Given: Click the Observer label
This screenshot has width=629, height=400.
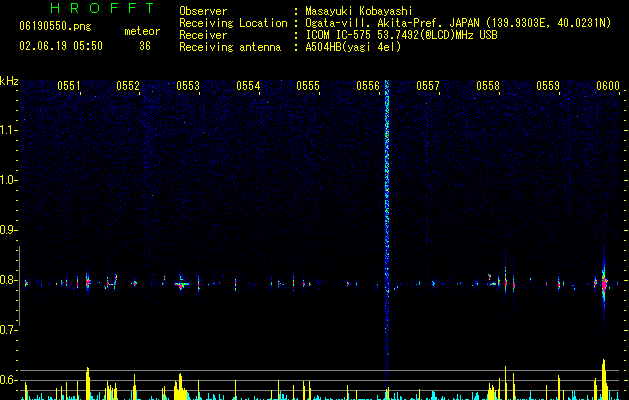Looking at the screenshot, I should click(203, 11).
